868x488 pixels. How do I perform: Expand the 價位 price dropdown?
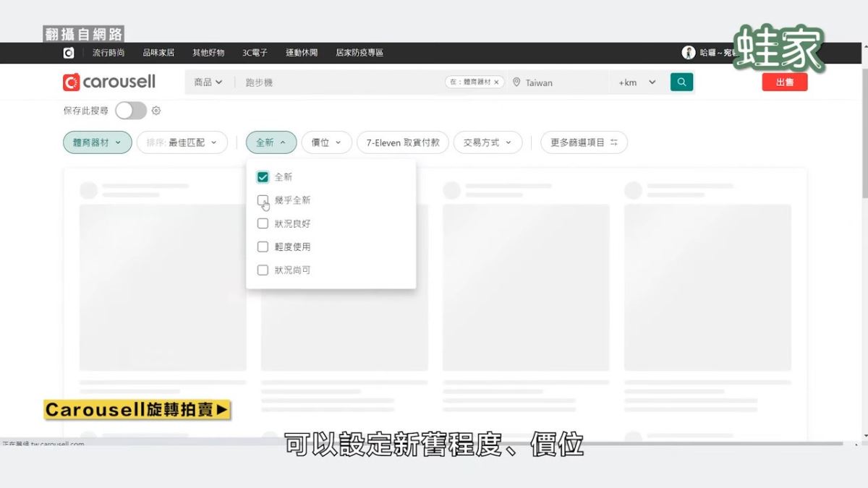[x=326, y=142]
